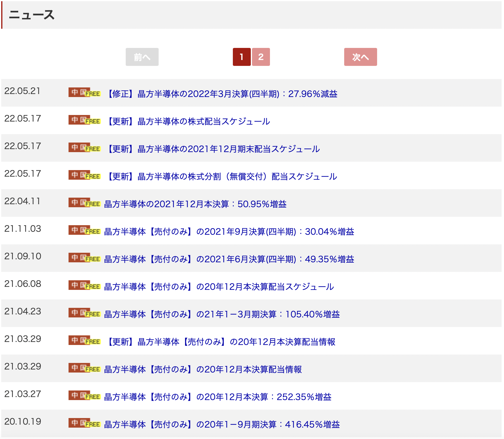Click 中国FREE badge on 20.10.19 row
The image size is (504, 439).
pyautogui.click(x=85, y=423)
